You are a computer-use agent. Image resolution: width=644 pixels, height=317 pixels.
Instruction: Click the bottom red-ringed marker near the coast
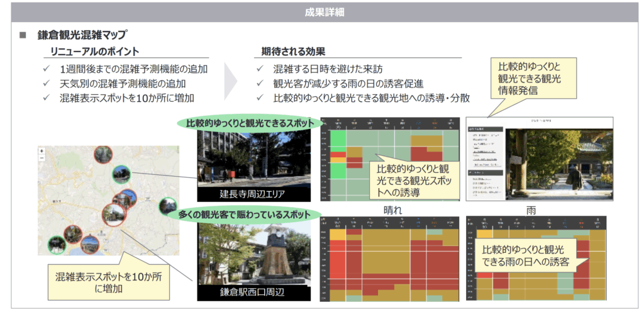tap(89, 243)
